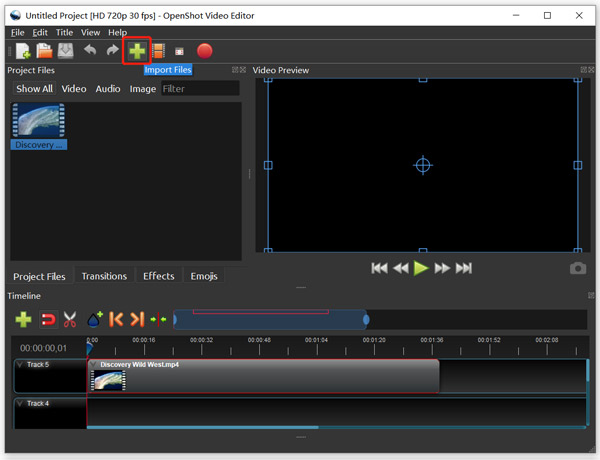Viewport: 600px width, 460px height.
Task: Export video with the red circle button
Action: click(204, 51)
